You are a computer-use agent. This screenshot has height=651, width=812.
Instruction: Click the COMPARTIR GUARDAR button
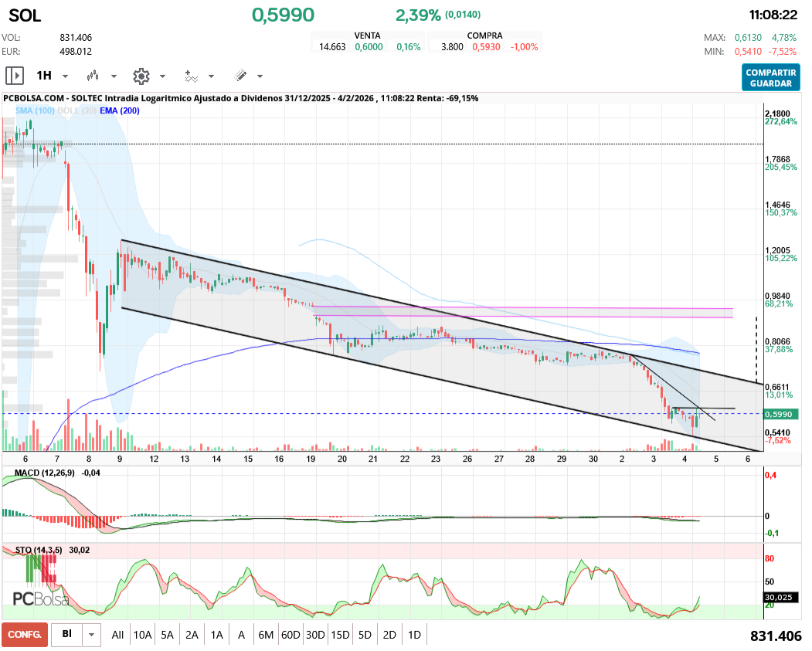point(770,76)
